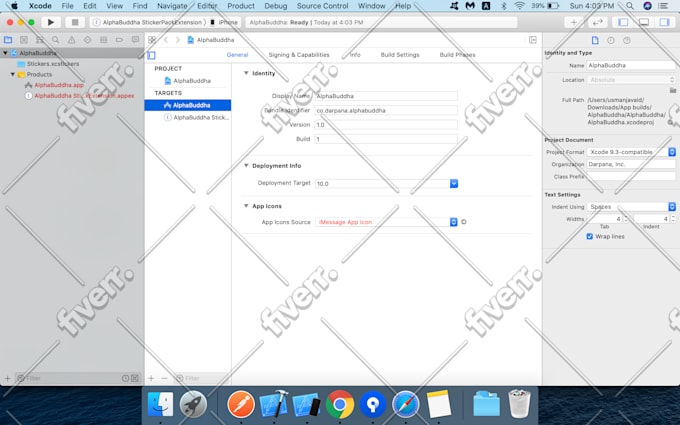Image resolution: width=680 pixels, height=425 pixels.
Task: Open the Symbol navigator icon
Action: pos(40,40)
